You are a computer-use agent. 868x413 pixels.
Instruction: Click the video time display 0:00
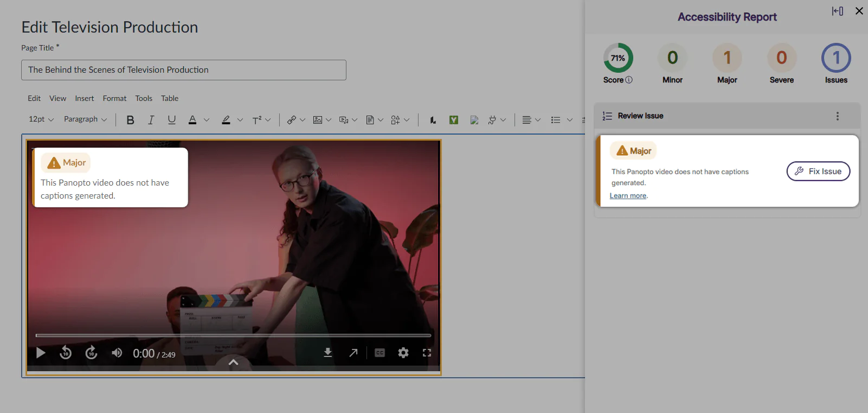coord(144,353)
